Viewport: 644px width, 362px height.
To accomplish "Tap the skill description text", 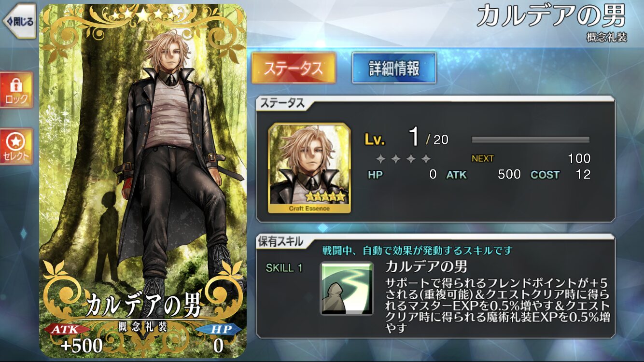I will [x=497, y=305].
